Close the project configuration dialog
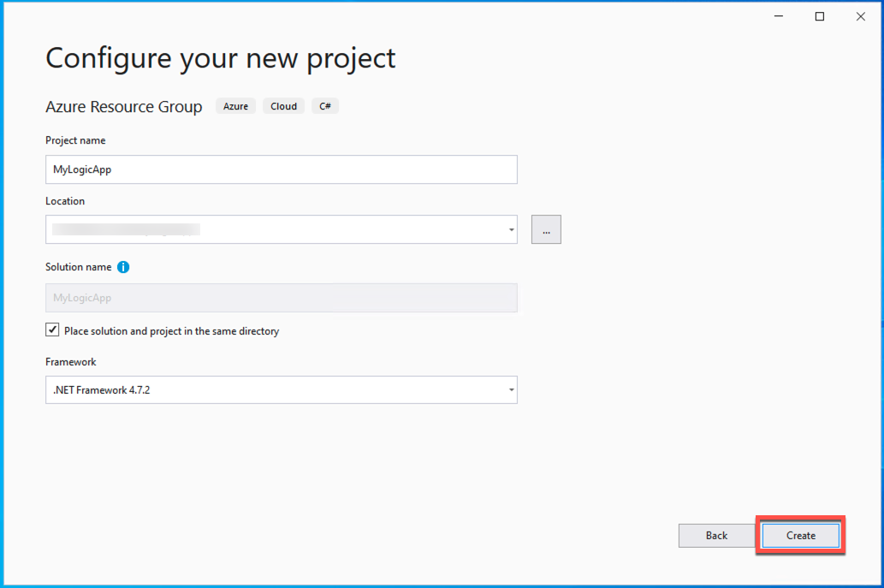884x588 pixels. pos(860,15)
